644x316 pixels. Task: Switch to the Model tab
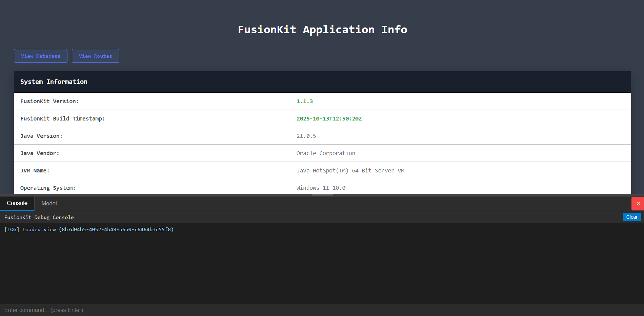point(49,204)
